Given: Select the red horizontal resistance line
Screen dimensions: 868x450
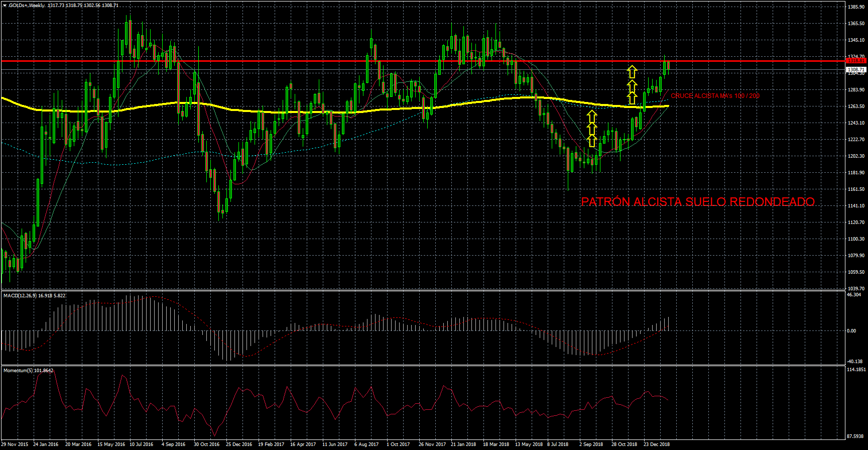Looking at the screenshot, I should pos(301,61).
